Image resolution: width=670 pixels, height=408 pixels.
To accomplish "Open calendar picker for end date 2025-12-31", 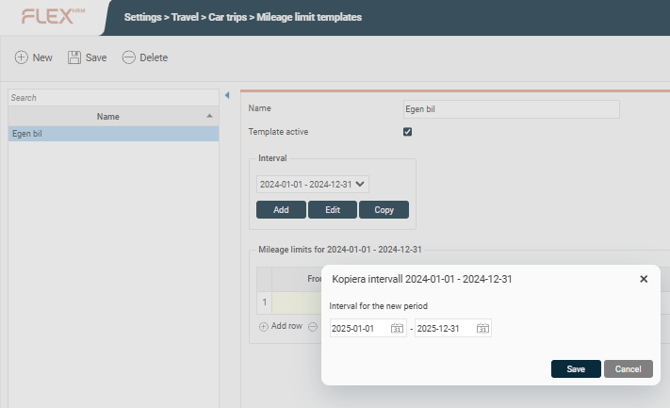I will click(483, 329).
